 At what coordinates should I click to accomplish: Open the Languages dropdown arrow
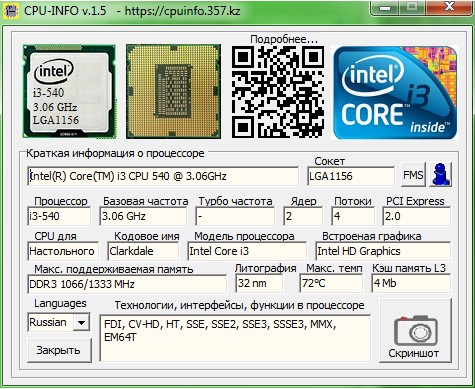(x=81, y=322)
